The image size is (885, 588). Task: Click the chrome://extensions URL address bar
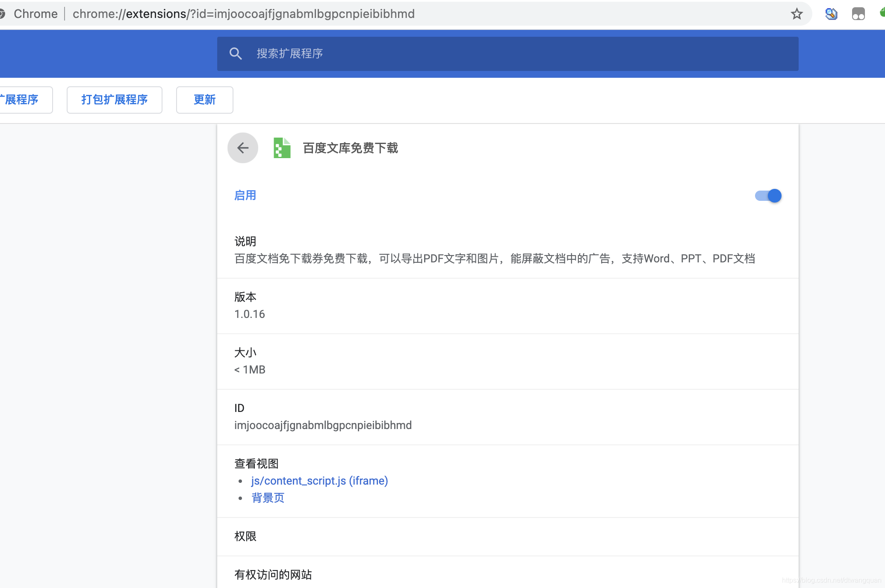pyautogui.click(x=244, y=14)
